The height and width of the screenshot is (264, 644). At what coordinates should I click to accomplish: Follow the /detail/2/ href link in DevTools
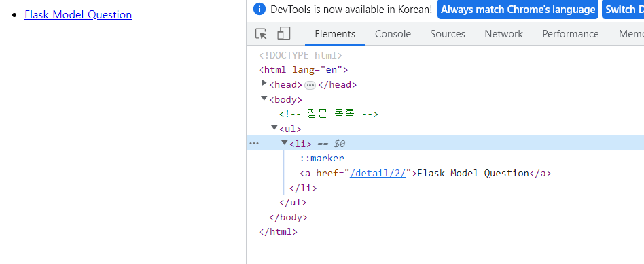coord(378,173)
